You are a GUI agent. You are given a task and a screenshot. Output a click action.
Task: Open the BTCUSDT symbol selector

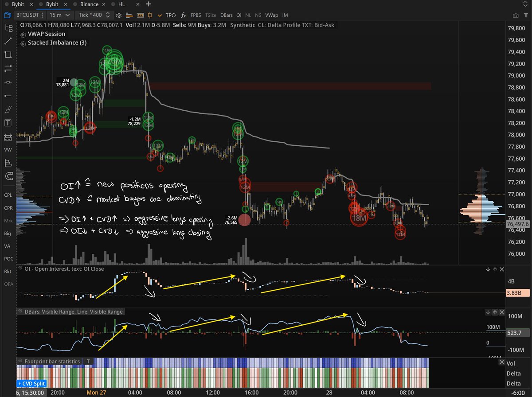tap(30, 15)
